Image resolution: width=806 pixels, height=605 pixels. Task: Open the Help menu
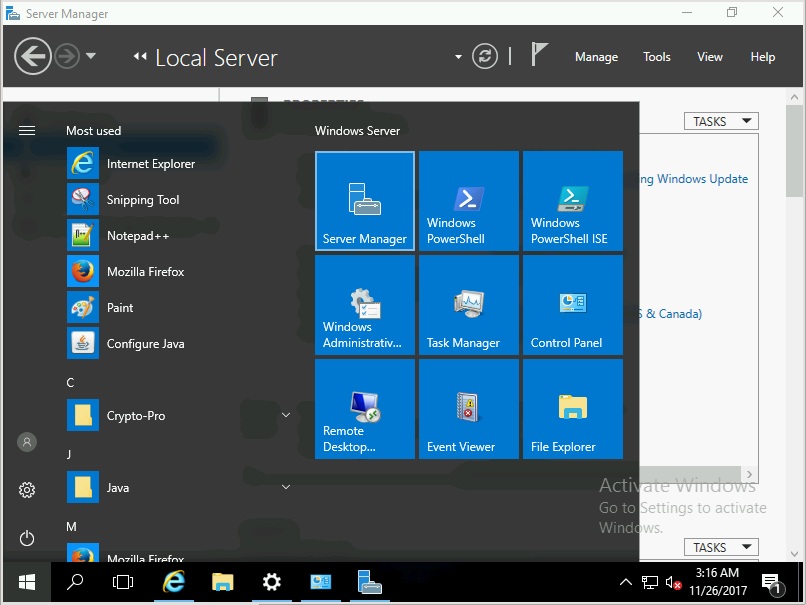762,57
